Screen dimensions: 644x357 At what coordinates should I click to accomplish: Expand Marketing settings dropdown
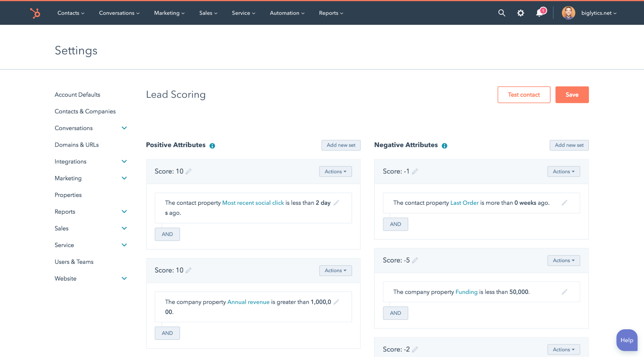click(x=124, y=178)
